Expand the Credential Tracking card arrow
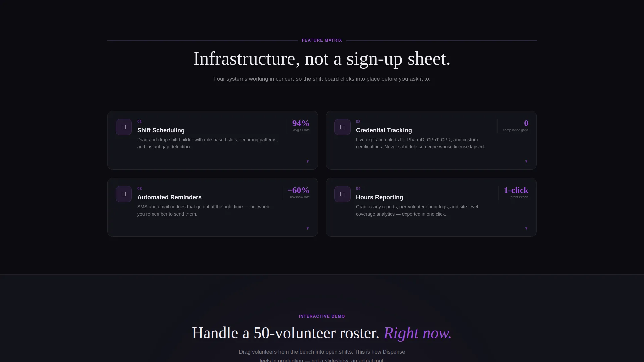 (x=526, y=162)
